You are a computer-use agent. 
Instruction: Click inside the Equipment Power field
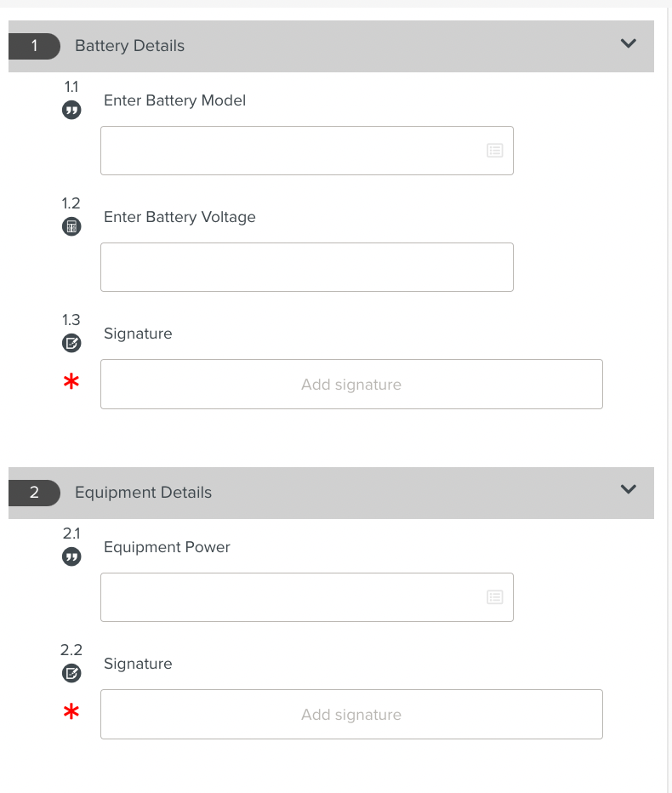coord(281,596)
